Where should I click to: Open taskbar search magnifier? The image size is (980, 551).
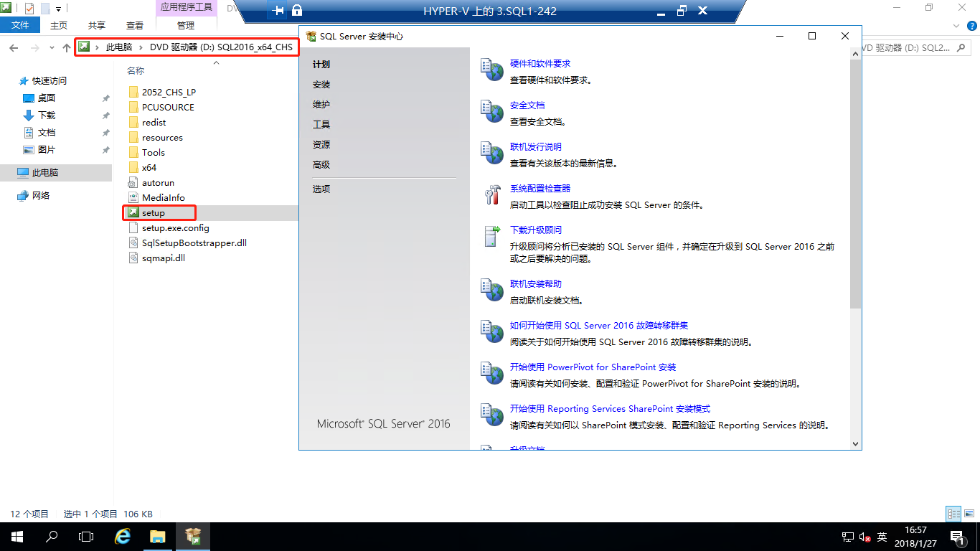pos(52,536)
